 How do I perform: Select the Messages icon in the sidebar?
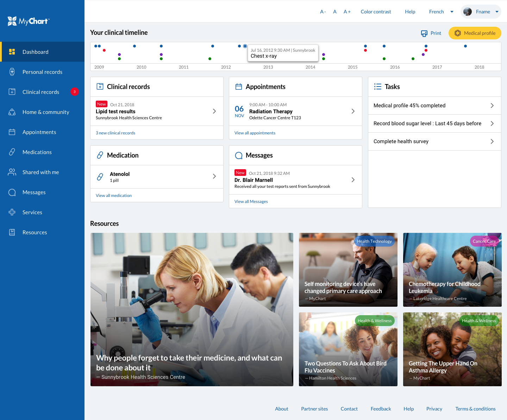click(x=12, y=192)
